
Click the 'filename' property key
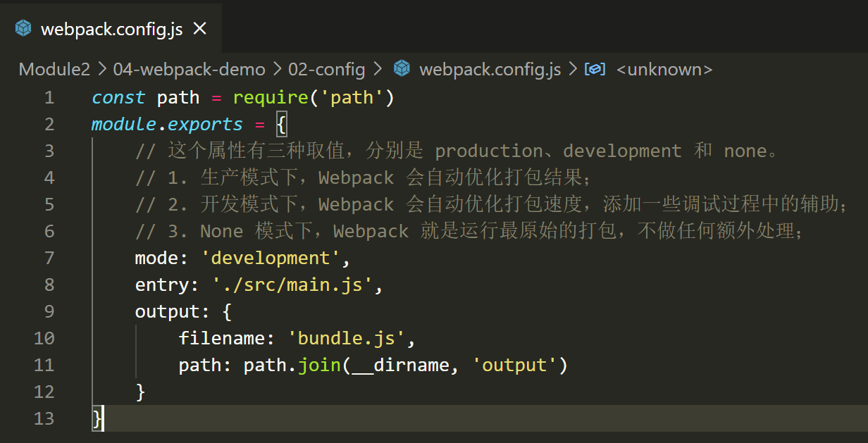pyautogui.click(x=221, y=338)
